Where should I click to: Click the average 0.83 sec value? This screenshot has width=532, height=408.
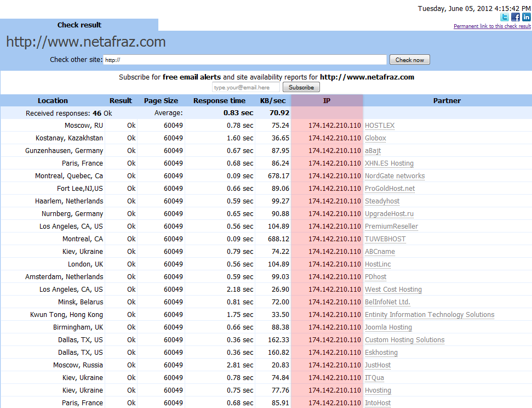tap(238, 113)
